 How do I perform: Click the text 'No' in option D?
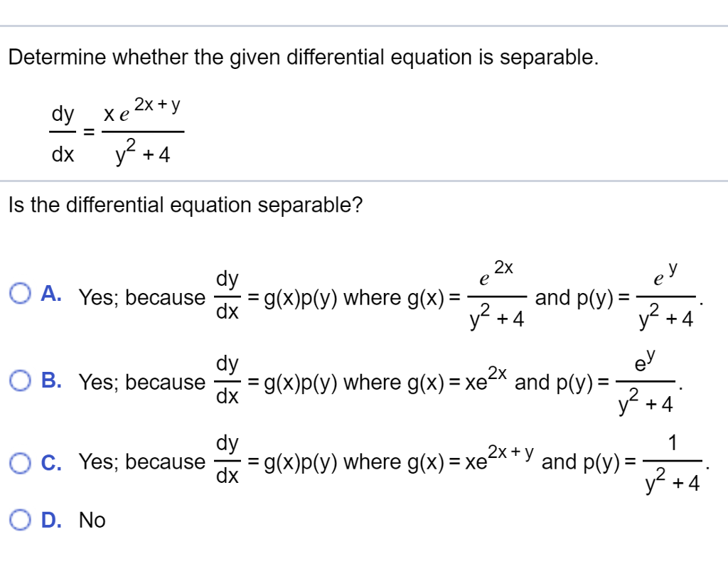click(94, 520)
